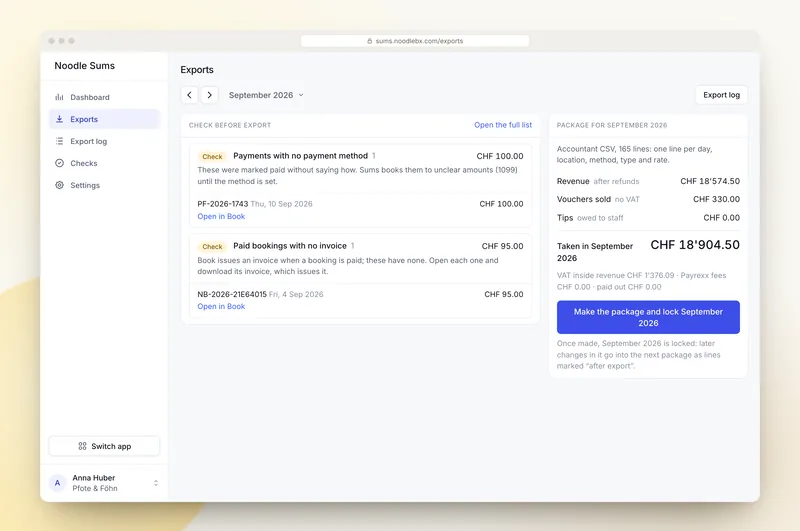Viewport: 800px width, 531px height.
Task: Open PF-2026-1743 in Book
Action: tap(221, 216)
